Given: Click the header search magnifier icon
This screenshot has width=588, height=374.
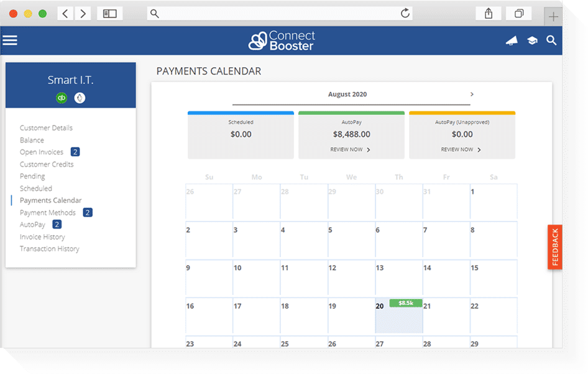Looking at the screenshot, I should tap(551, 40).
